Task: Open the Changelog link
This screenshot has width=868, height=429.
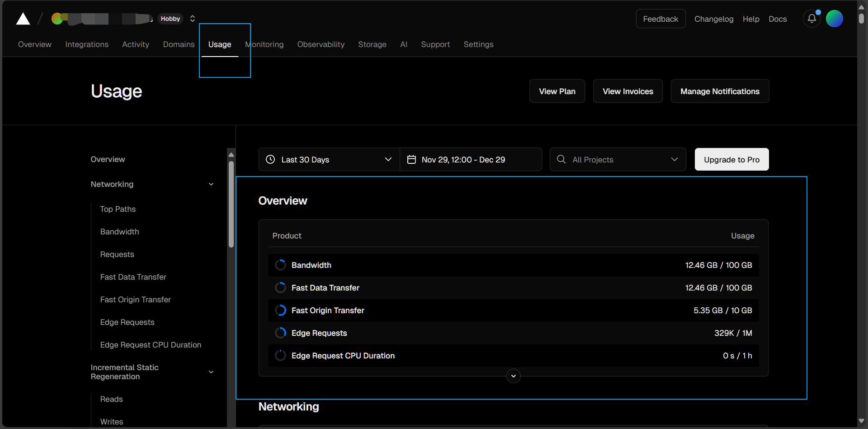Action: (714, 19)
